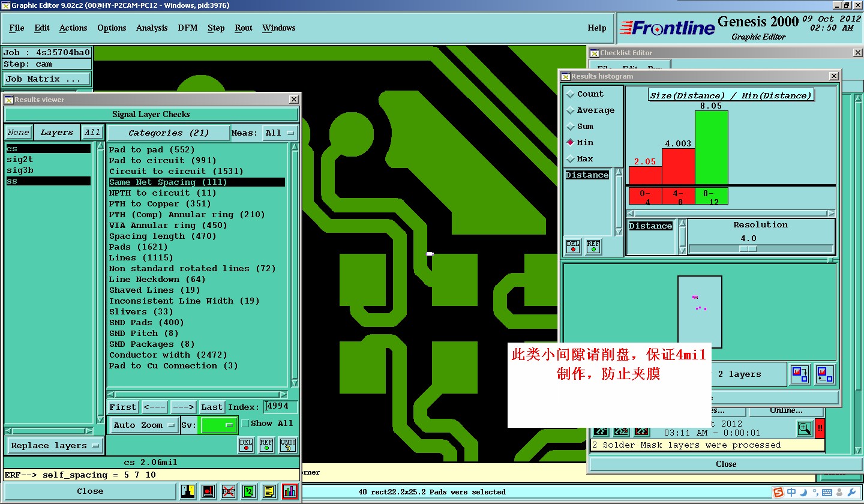Click the Categories (21) header button
The height and width of the screenshot is (504, 864).
coord(169,133)
